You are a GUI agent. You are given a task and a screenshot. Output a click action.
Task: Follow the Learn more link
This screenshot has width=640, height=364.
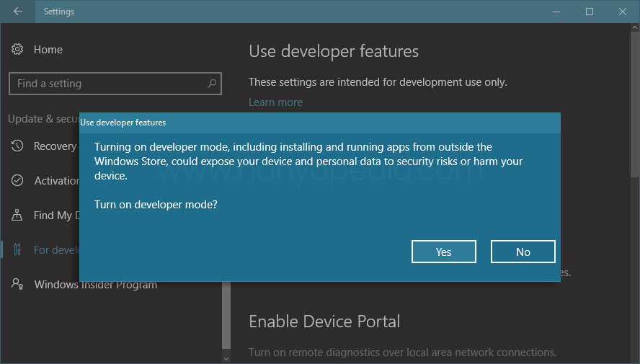pos(275,102)
